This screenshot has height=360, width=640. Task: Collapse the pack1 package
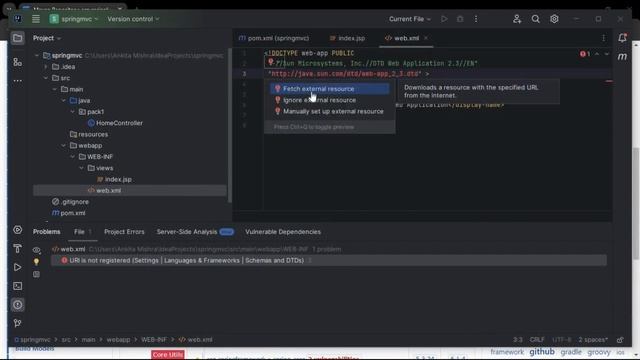73,112
